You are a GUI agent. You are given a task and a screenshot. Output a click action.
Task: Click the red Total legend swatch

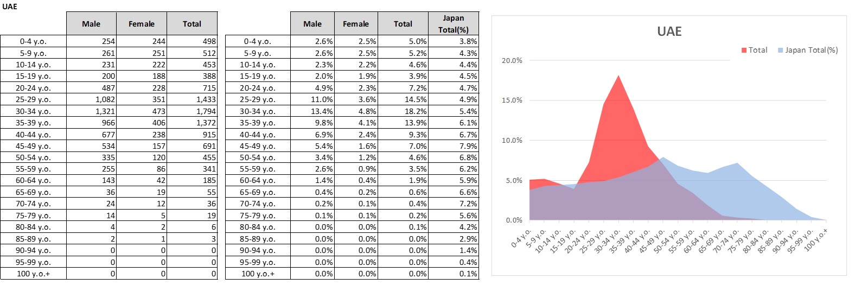[x=744, y=50]
